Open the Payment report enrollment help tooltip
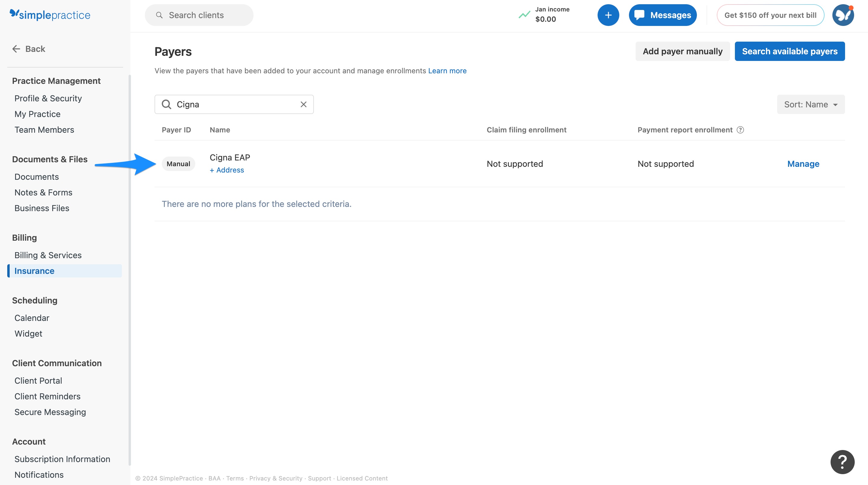The height and width of the screenshot is (485, 868). coord(741,130)
